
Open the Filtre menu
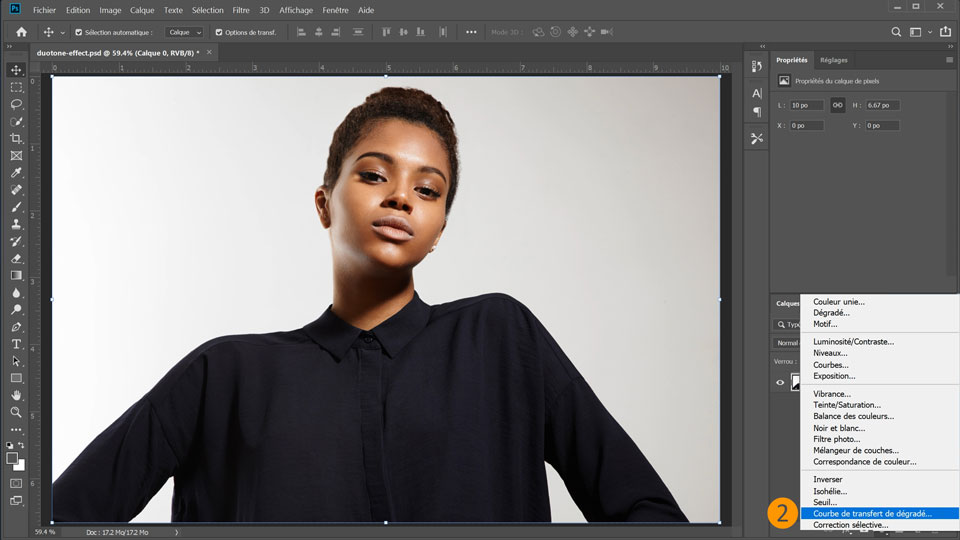(x=241, y=10)
